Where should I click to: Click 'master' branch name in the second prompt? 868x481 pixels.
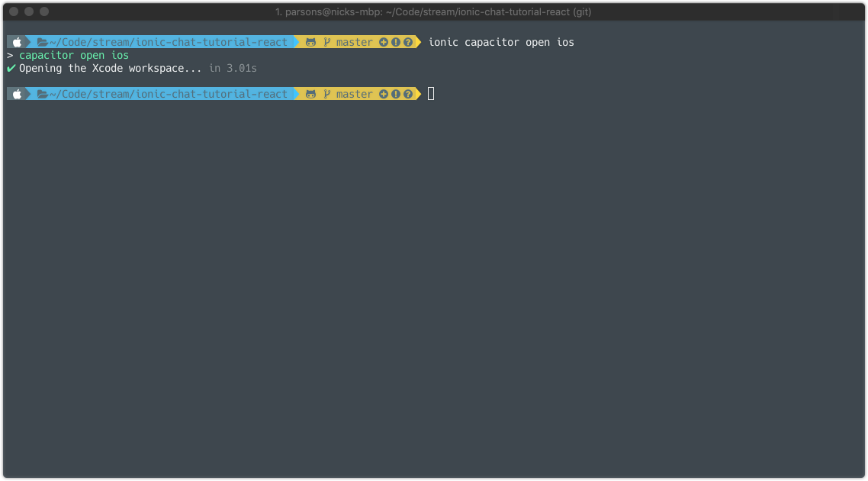(354, 94)
